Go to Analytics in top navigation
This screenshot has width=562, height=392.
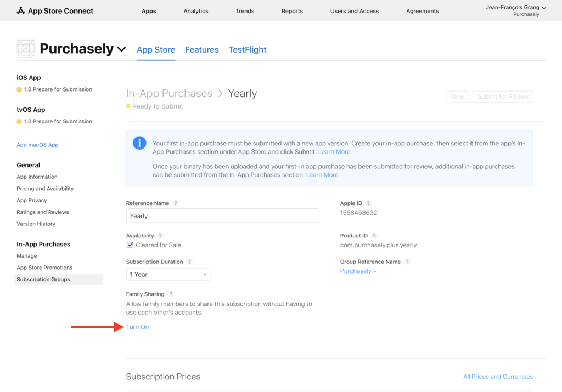click(196, 11)
